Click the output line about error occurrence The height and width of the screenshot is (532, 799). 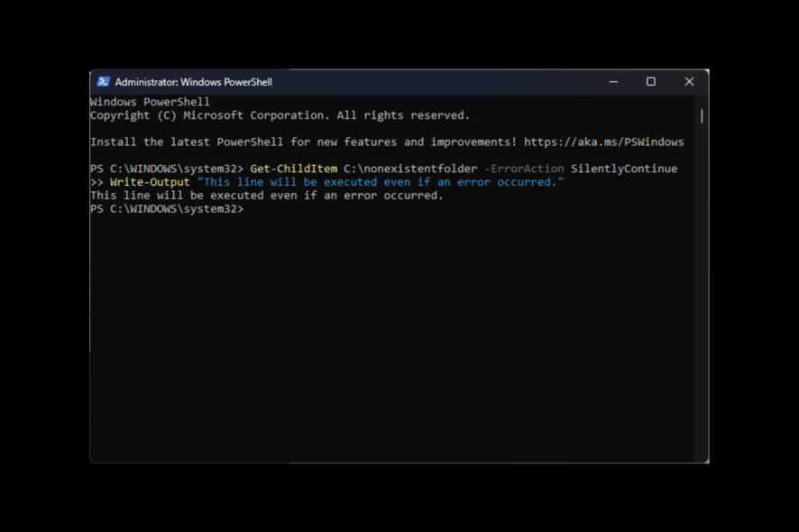(x=265, y=195)
